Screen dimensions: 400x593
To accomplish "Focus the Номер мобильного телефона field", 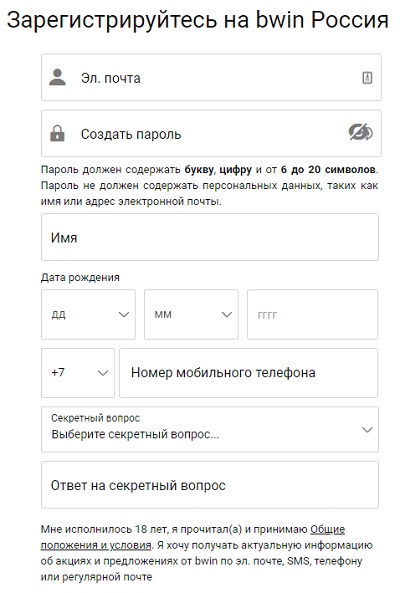I will [x=248, y=373].
